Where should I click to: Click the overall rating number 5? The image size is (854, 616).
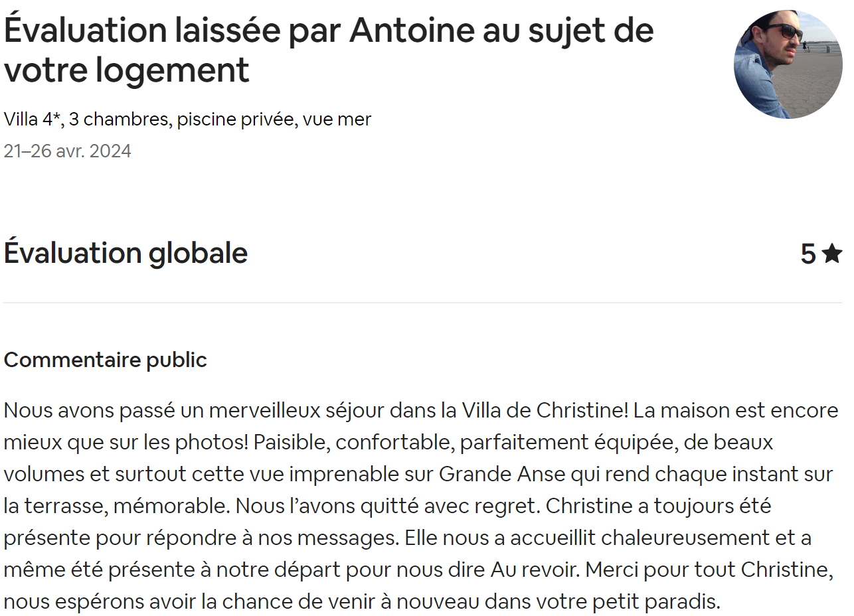[x=808, y=254]
